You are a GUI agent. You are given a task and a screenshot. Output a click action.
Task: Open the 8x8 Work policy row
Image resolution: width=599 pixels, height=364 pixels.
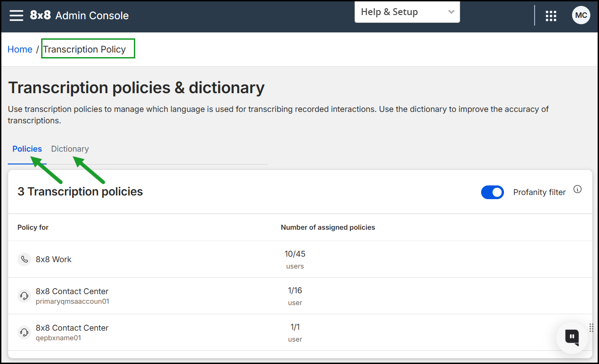point(300,259)
